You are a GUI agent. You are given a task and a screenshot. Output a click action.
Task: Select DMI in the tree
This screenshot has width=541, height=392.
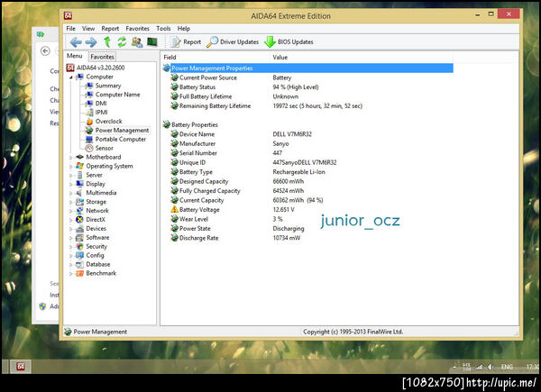pyautogui.click(x=101, y=104)
